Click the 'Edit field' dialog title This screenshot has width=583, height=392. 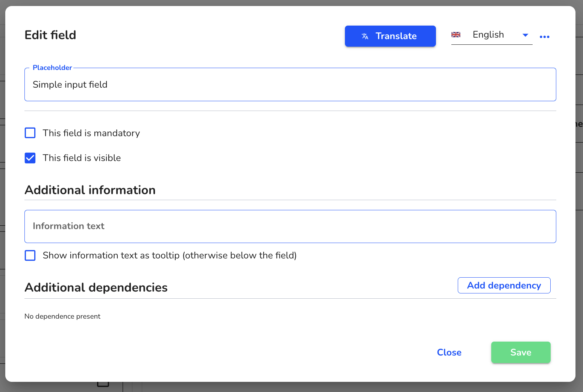[x=50, y=35]
